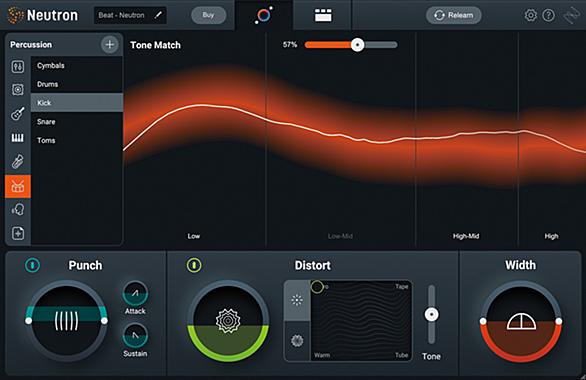Click the Tone Match title

click(x=155, y=45)
